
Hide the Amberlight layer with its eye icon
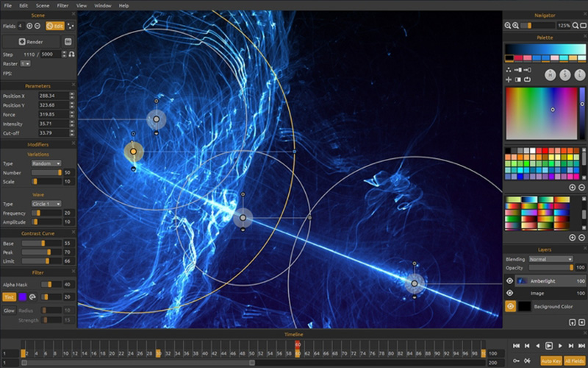[x=509, y=281]
